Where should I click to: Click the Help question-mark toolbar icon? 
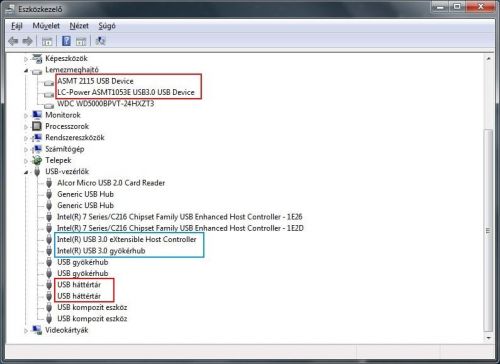(x=66, y=41)
